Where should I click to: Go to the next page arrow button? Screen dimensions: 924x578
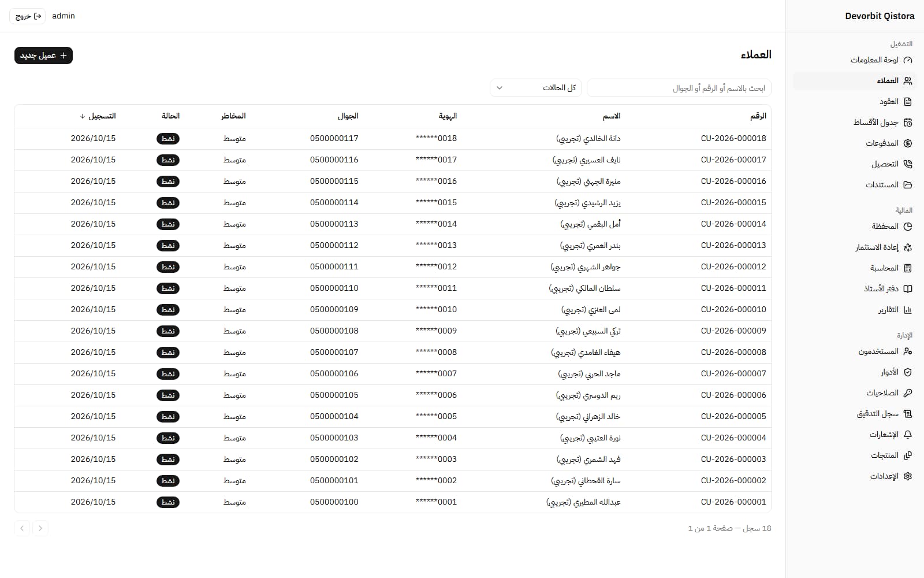22,528
